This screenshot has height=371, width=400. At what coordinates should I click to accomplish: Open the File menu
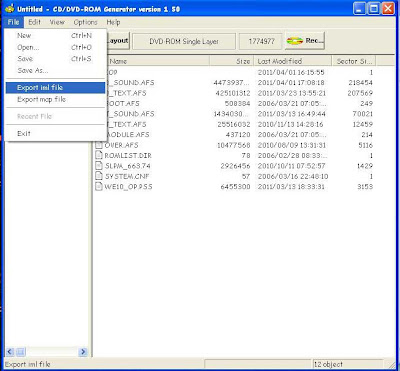(x=14, y=22)
